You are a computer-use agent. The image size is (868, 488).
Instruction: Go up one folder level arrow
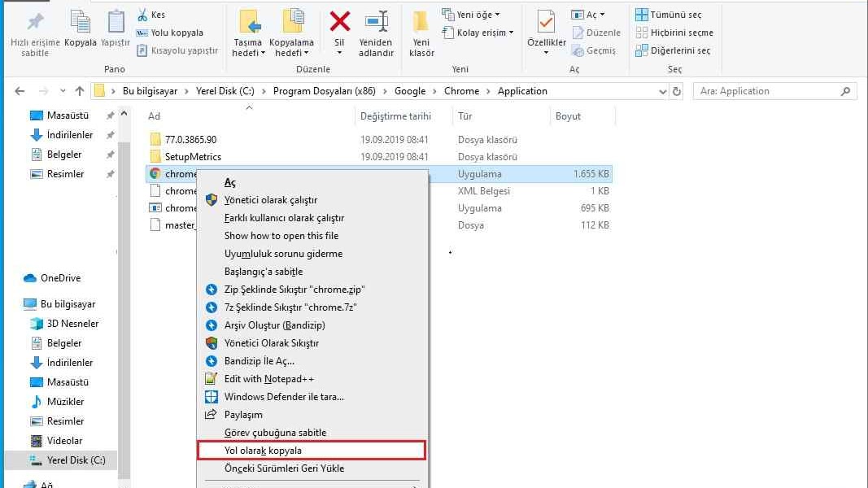click(x=80, y=91)
